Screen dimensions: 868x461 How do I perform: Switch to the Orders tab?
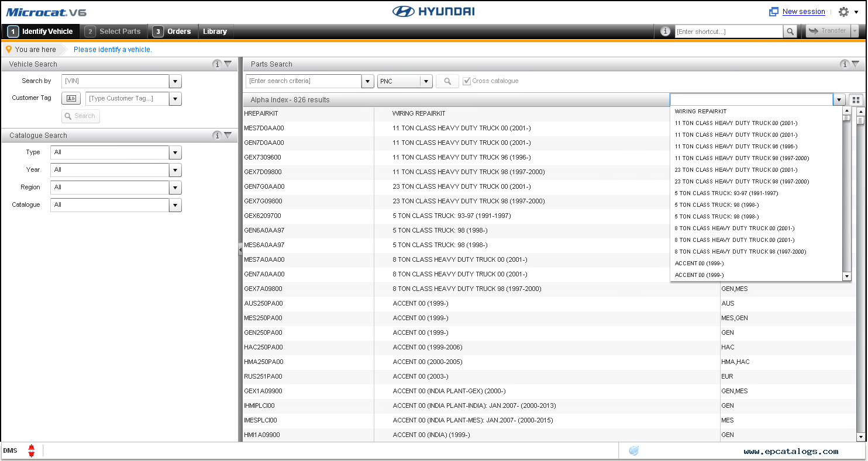click(x=173, y=32)
